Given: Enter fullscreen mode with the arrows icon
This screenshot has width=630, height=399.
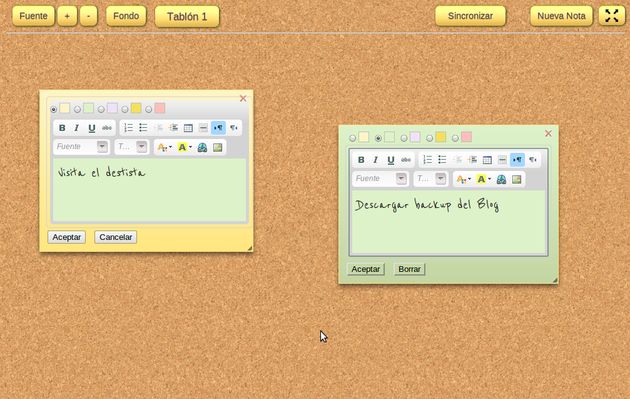Looking at the screenshot, I should click(x=612, y=16).
